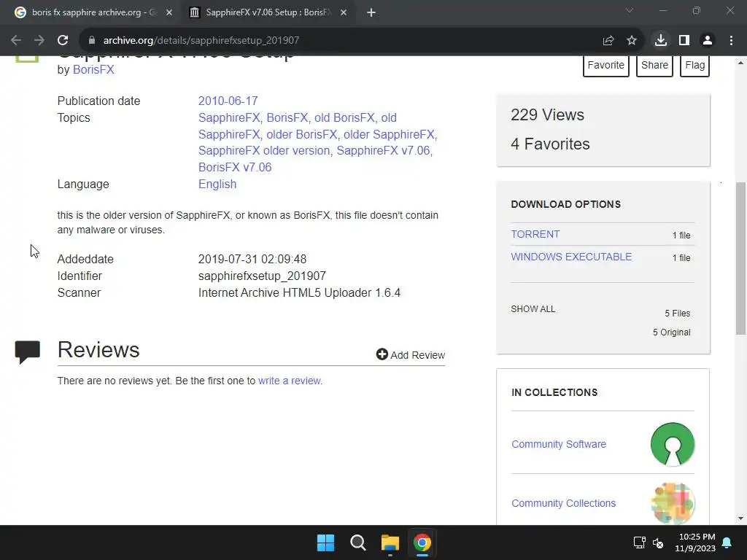The width and height of the screenshot is (747, 560).
Task: Open Windows taskbar Search
Action: click(357, 542)
